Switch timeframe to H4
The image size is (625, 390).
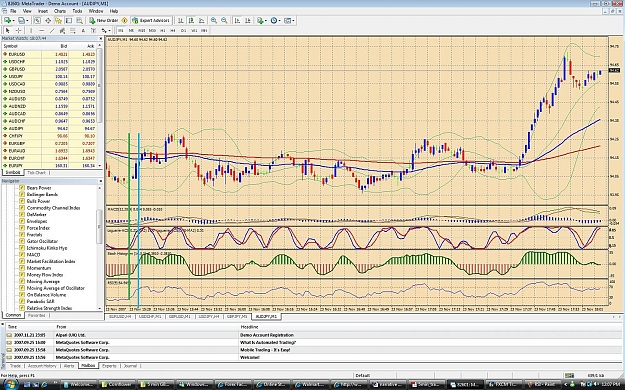(x=173, y=30)
